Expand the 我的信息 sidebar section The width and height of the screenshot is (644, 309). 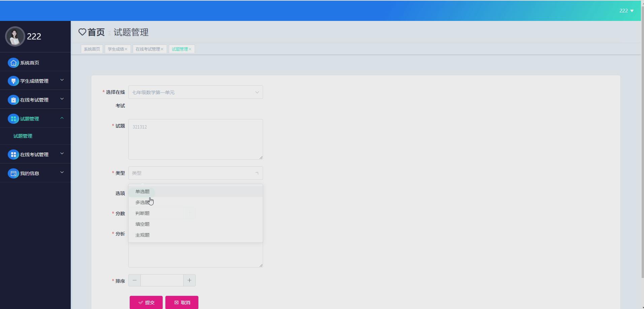(x=62, y=172)
